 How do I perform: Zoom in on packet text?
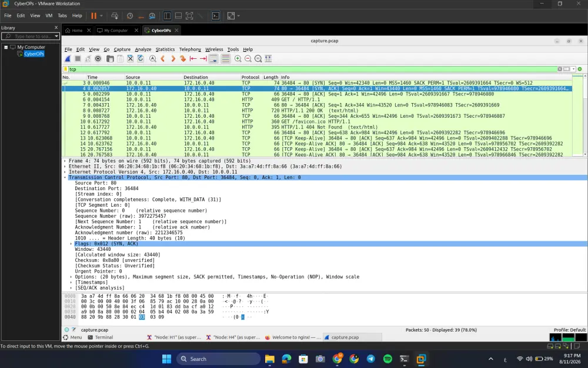click(238, 58)
